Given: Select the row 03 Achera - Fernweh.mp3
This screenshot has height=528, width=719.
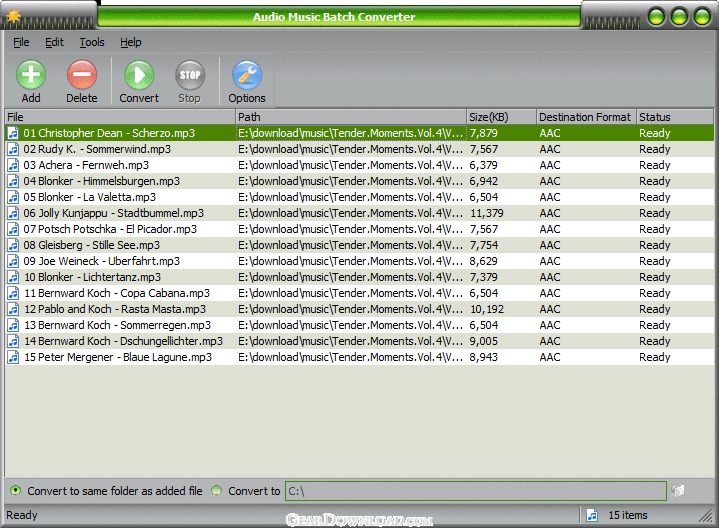Looking at the screenshot, I should 360,165.
